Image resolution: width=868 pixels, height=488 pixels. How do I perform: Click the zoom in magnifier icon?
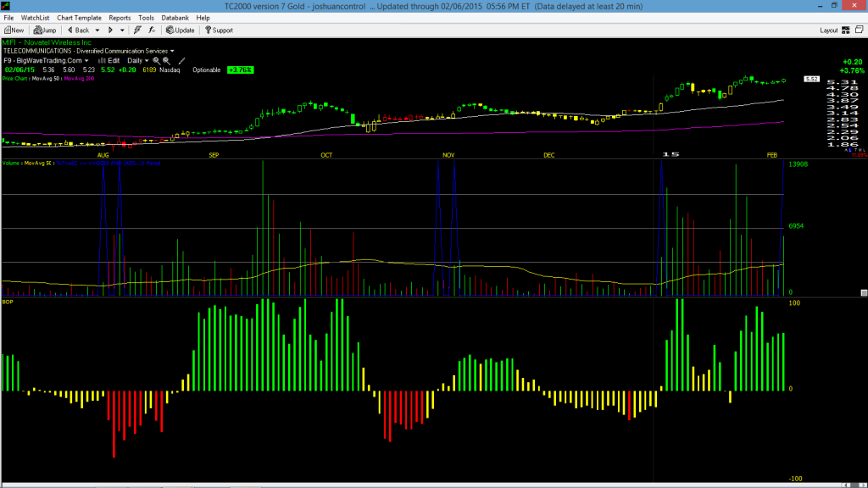click(167, 61)
